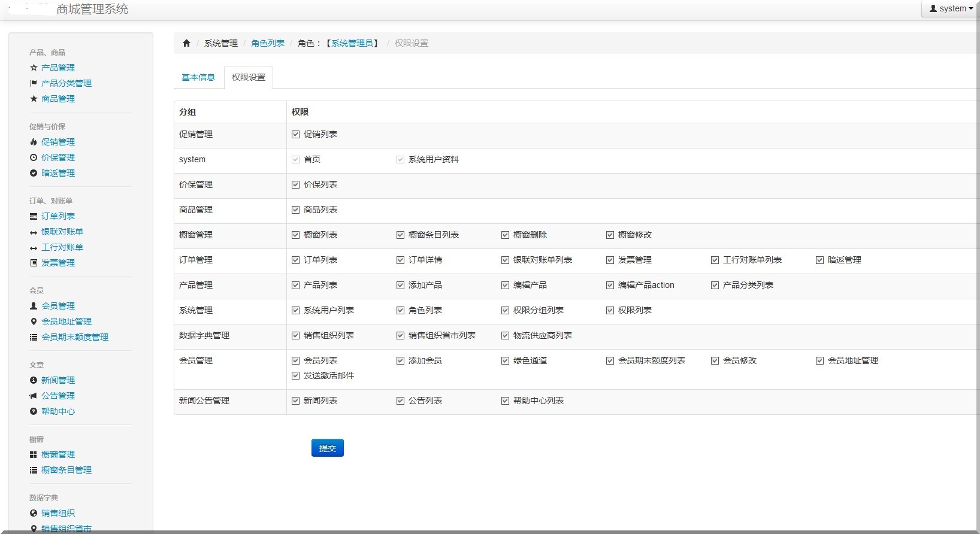Viewport: 980px width, 534px height.
Task: Click the filled star icon beside 商品管理
Action: [34, 99]
